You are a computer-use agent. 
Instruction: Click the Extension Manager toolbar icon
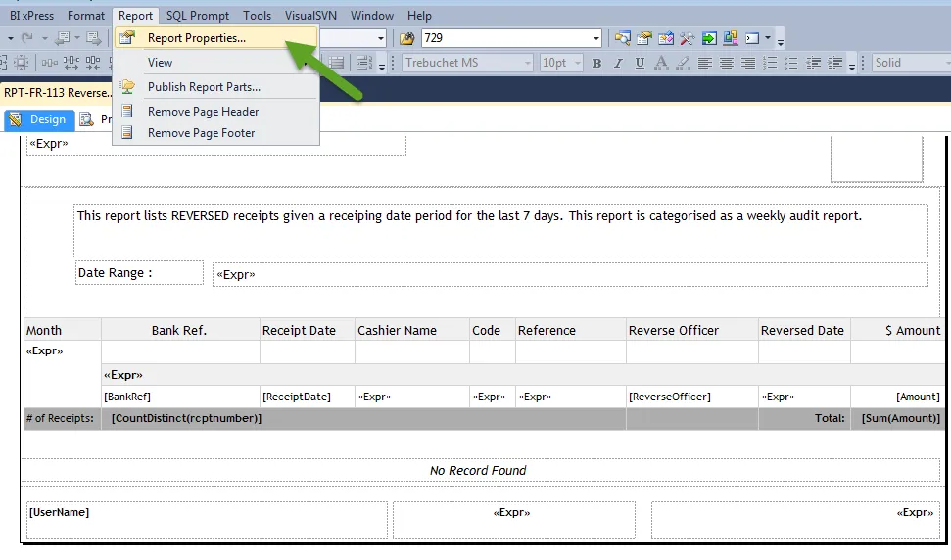pos(731,38)
